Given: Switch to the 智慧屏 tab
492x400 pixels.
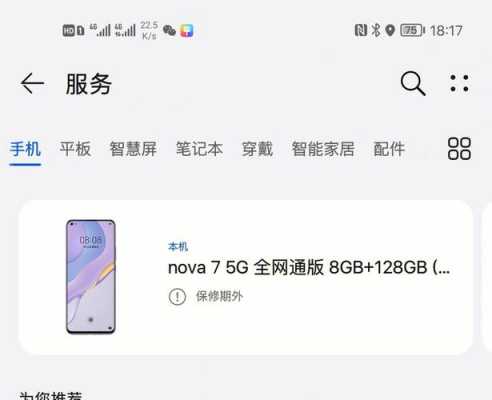Looking at the screenshot, I should tap(133, 149).
